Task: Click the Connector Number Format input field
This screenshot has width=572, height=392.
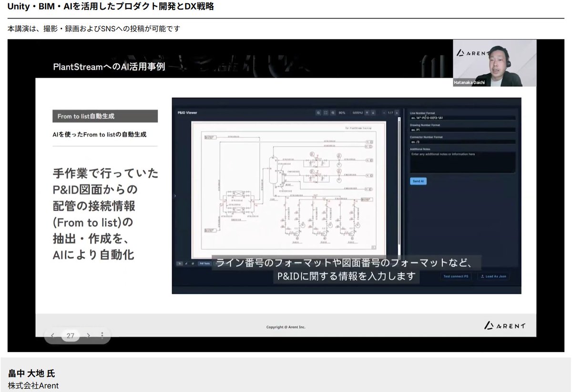Action: 462,141
